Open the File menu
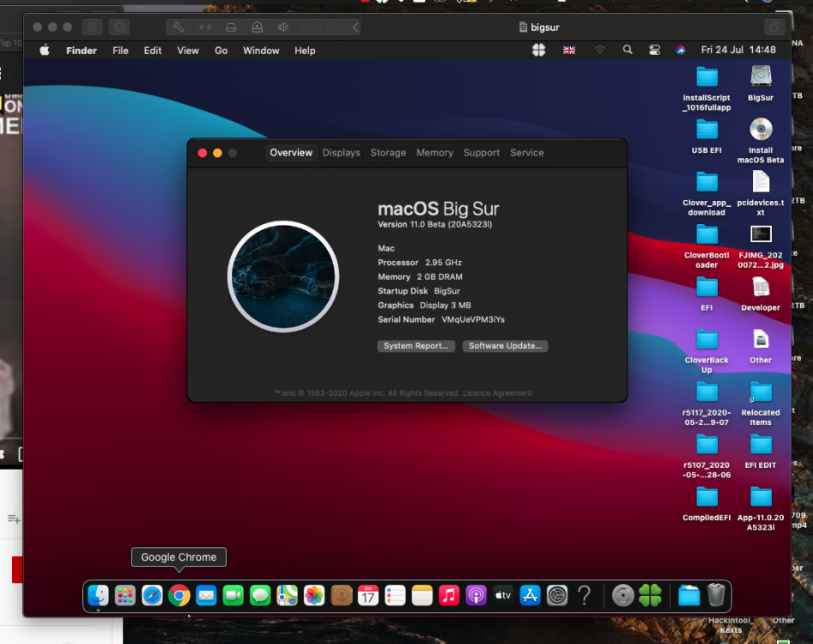Screen dimensions: 813x644 coord(120,51)
